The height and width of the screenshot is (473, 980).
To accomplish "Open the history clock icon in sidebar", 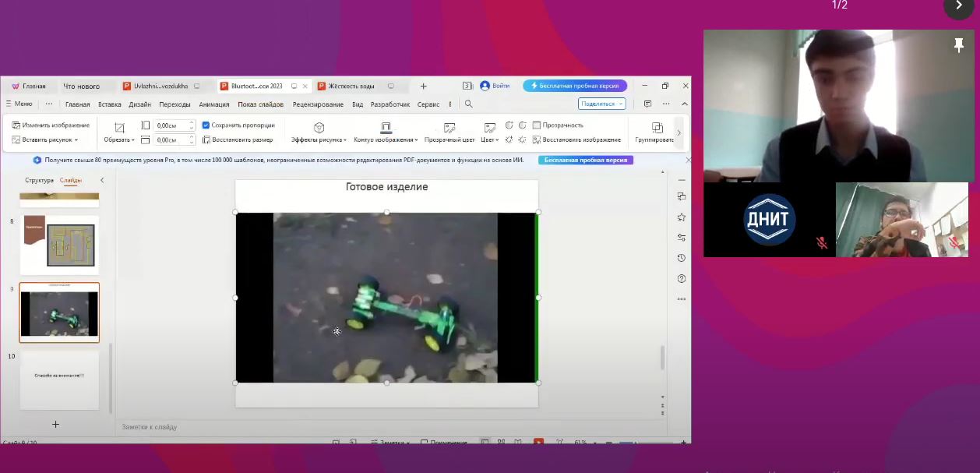I will (682, 258).
